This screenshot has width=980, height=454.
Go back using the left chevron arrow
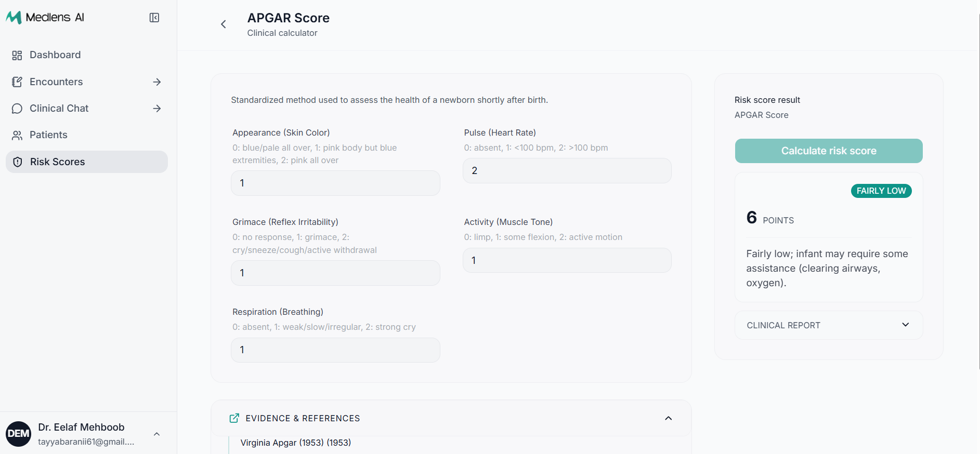(x=224, y=24)
